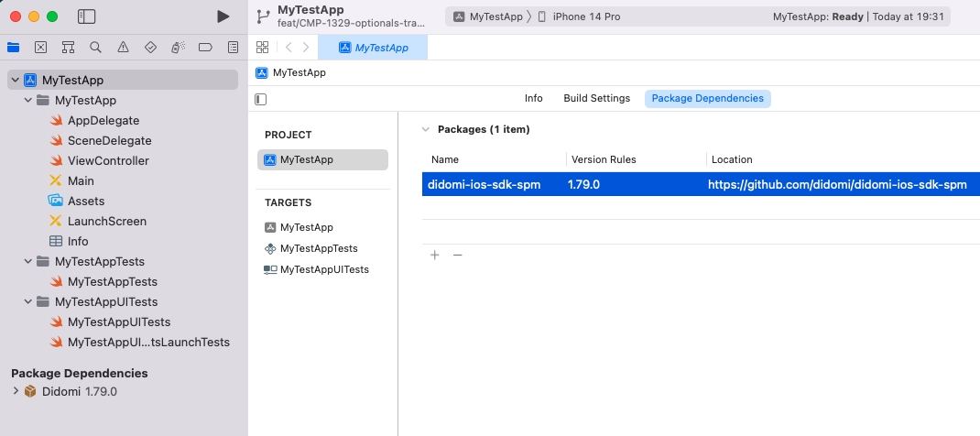Collapse the MyTestApp project root

15,81
